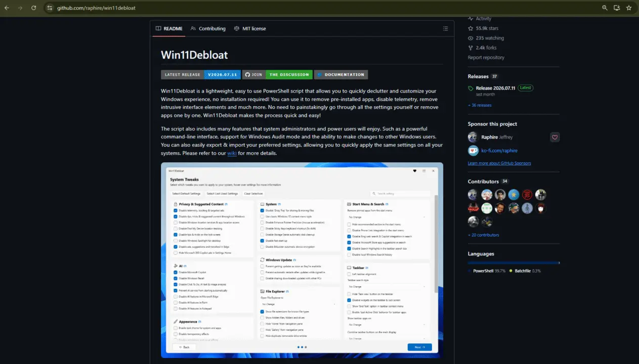Click the browser address bar URL
This screenshot has width=639, height=364.
96,8
